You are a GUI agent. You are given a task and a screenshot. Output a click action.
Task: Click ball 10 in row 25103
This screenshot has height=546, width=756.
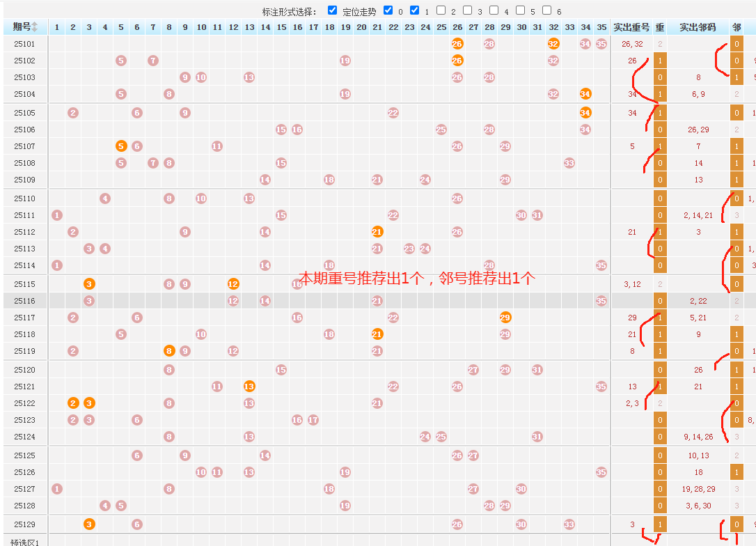[x=201, y=77]
